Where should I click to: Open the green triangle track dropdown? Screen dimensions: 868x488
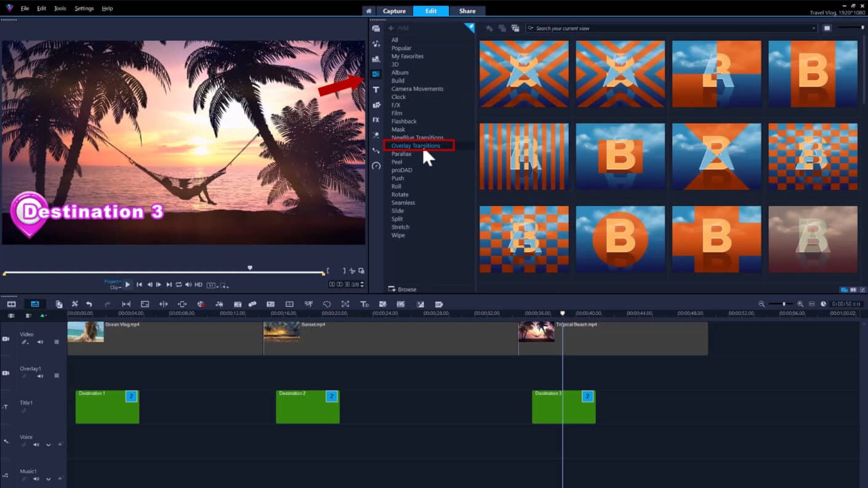point(45,315)
